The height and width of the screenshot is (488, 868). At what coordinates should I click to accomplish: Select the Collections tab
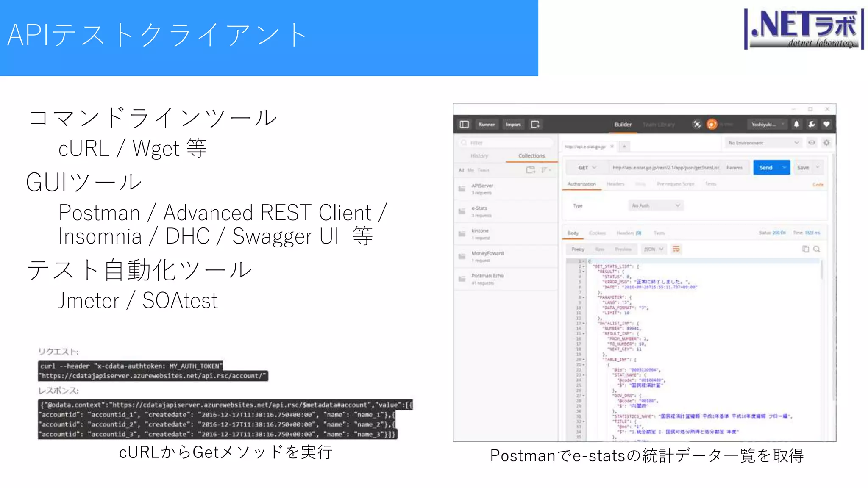pyautogui.click(x=531, y=156)
